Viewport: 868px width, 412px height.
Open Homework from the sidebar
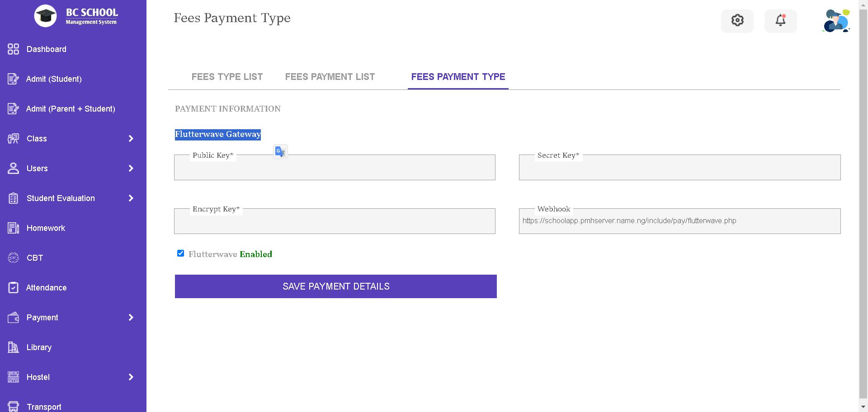tap(46, 228)
